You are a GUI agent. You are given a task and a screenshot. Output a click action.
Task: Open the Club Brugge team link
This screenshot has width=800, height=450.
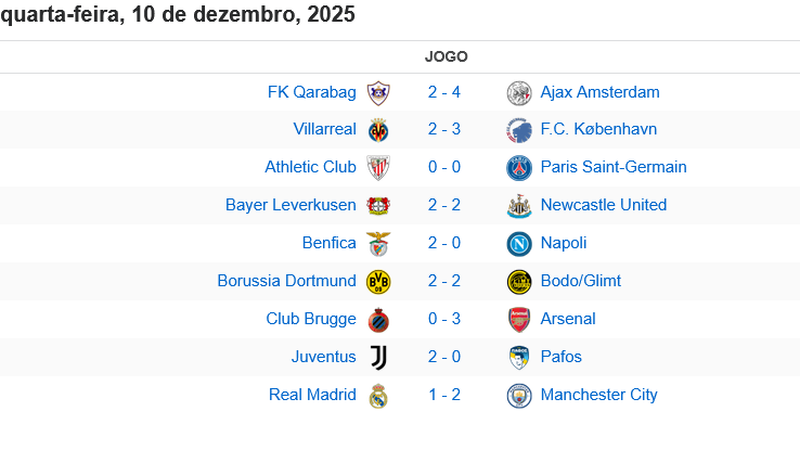[311, 319]
